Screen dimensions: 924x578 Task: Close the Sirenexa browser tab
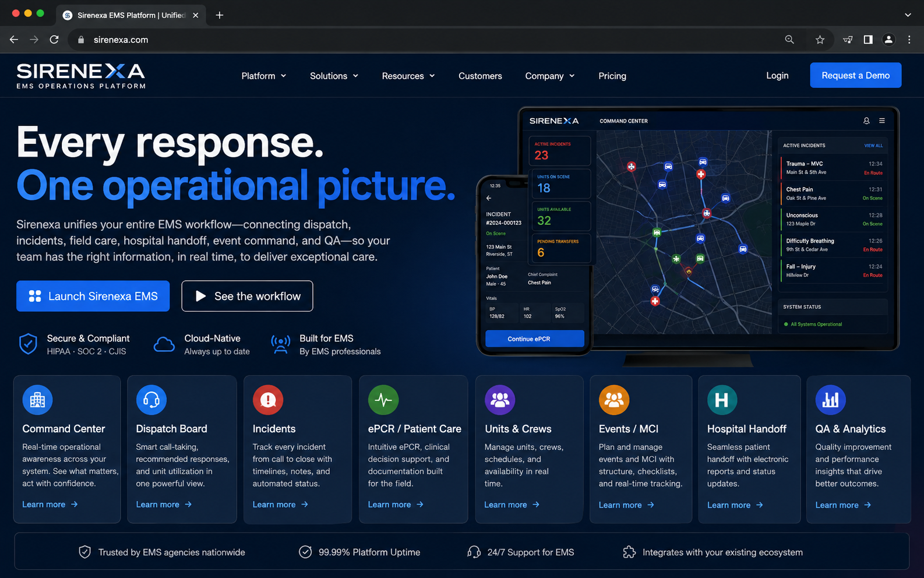196,15
